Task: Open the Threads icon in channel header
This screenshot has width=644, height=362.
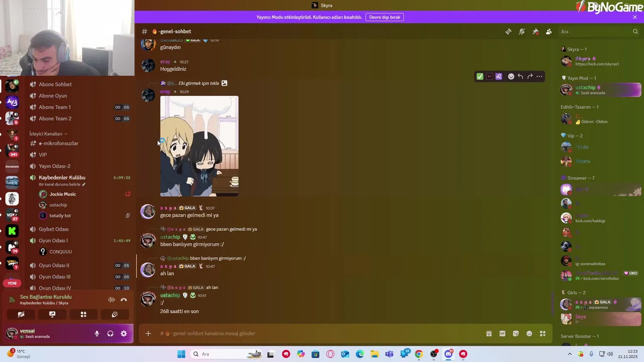Action: pyautogui.click(x=508, y=32)
